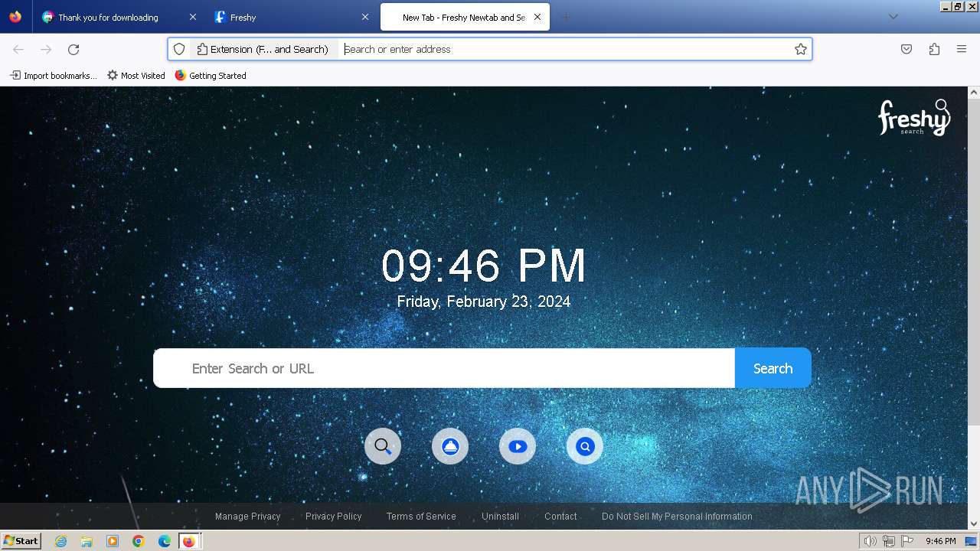Viewport: 980px width, 551px height.
Task: Open the Contact link
Action: 560,517
